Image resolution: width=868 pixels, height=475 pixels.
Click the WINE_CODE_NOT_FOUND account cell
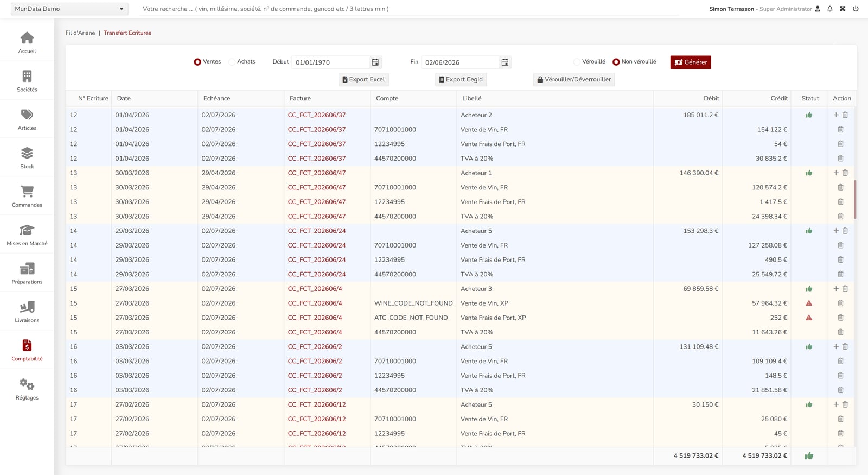(413, 303)
